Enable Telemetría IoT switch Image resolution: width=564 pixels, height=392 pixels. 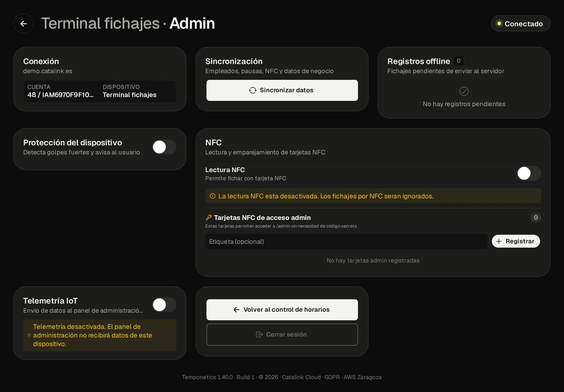[164, 305]
